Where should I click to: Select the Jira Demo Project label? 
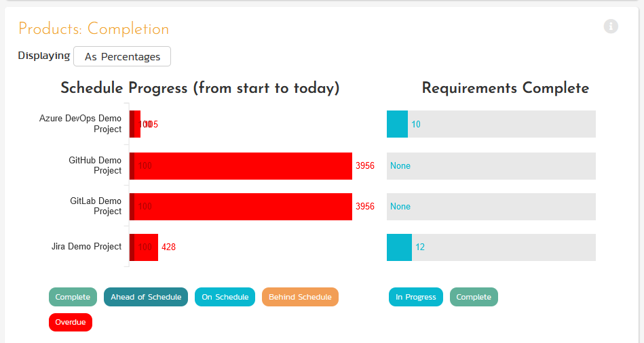(86, 247)
